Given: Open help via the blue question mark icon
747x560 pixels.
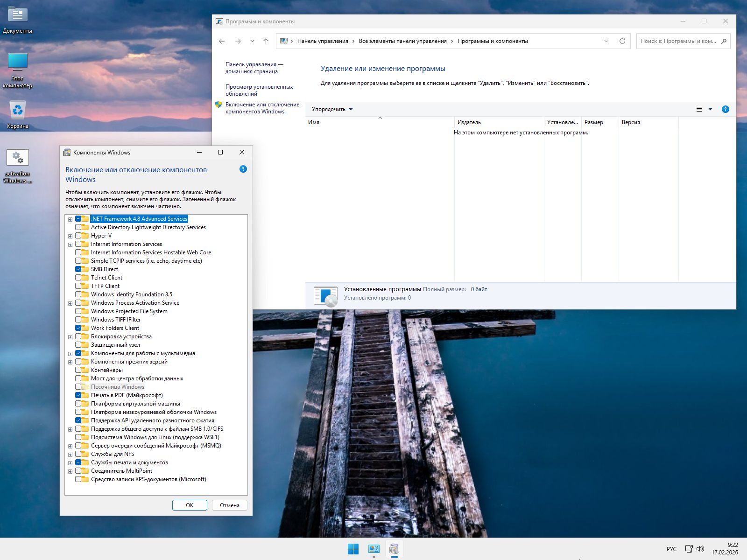Looking at the screenshot, I should tap(725, 109).
